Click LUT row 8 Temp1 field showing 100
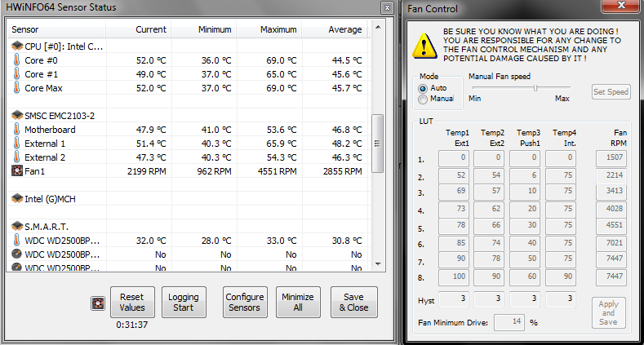644x345 pixels. (454, 277)
